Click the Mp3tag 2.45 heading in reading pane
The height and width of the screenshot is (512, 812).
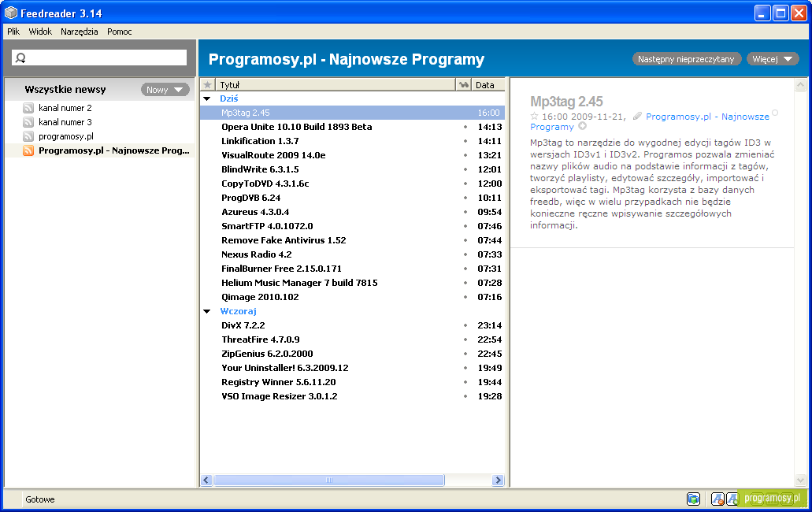click(566, 102)
